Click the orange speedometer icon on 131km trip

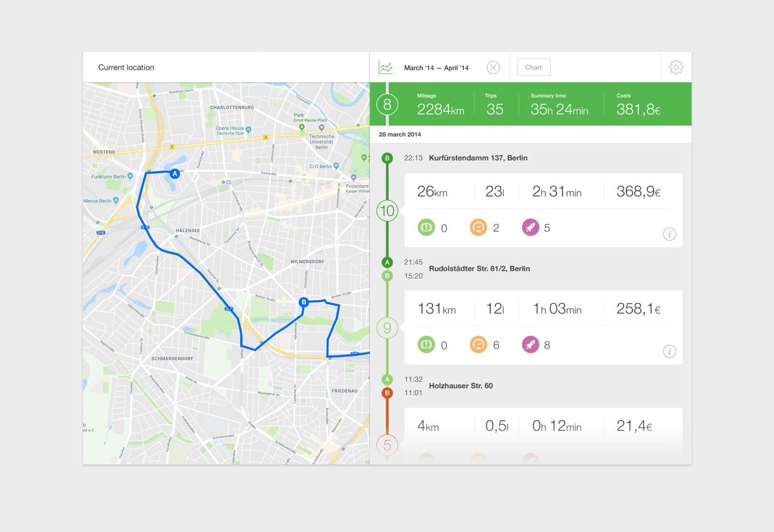(478, 345)
